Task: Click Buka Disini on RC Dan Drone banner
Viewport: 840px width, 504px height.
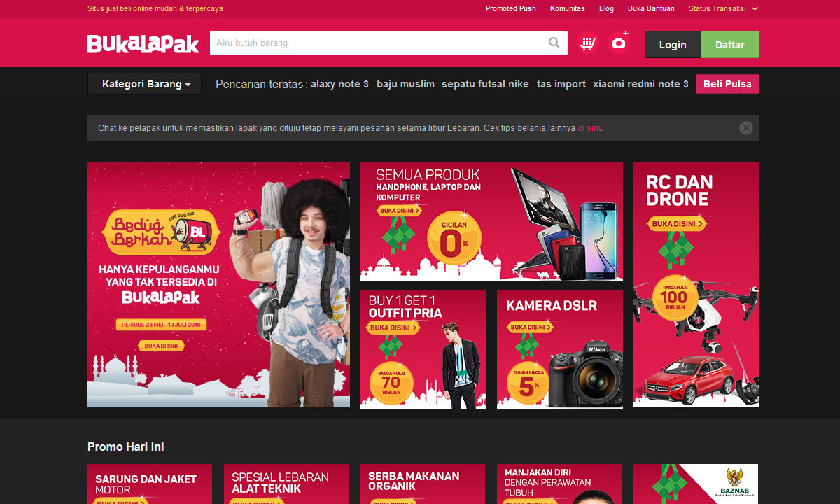Action: [x=676, y=224]
